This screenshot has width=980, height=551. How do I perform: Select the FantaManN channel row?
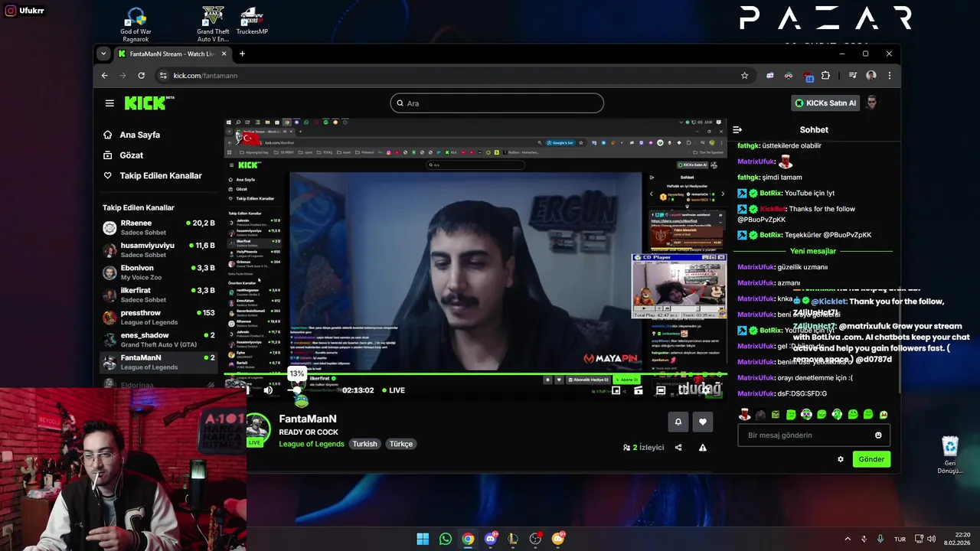coord(159,362)
